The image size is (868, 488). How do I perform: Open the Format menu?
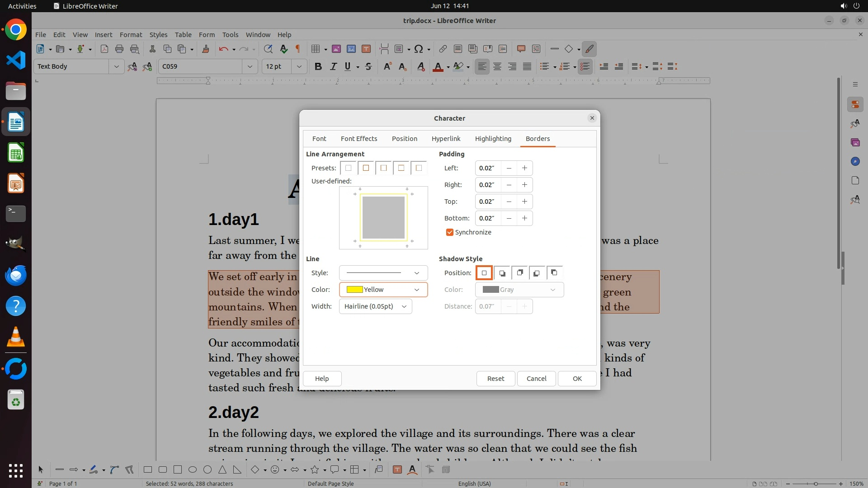[x=131, y=34]
